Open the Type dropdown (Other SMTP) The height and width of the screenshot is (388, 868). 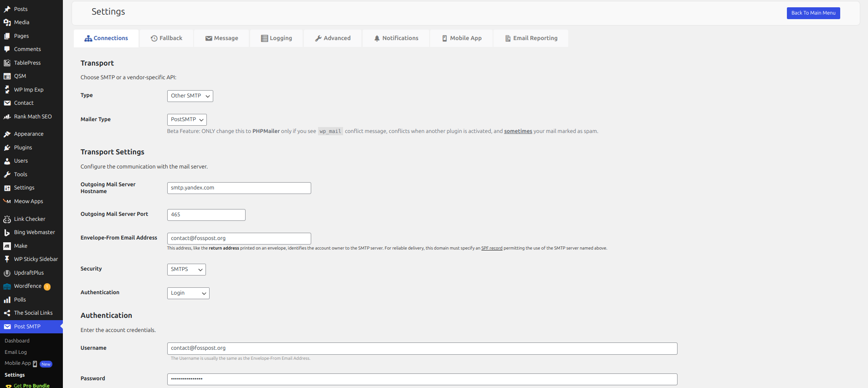pyautogui.click(x=190, y=96)
